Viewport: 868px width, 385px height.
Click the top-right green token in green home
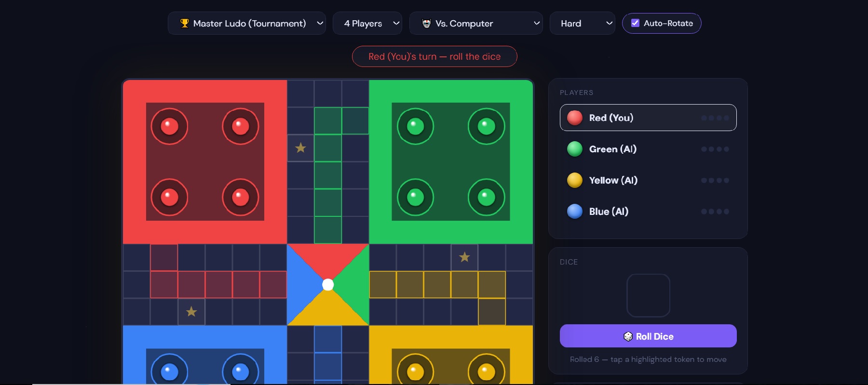pos(486,126)
